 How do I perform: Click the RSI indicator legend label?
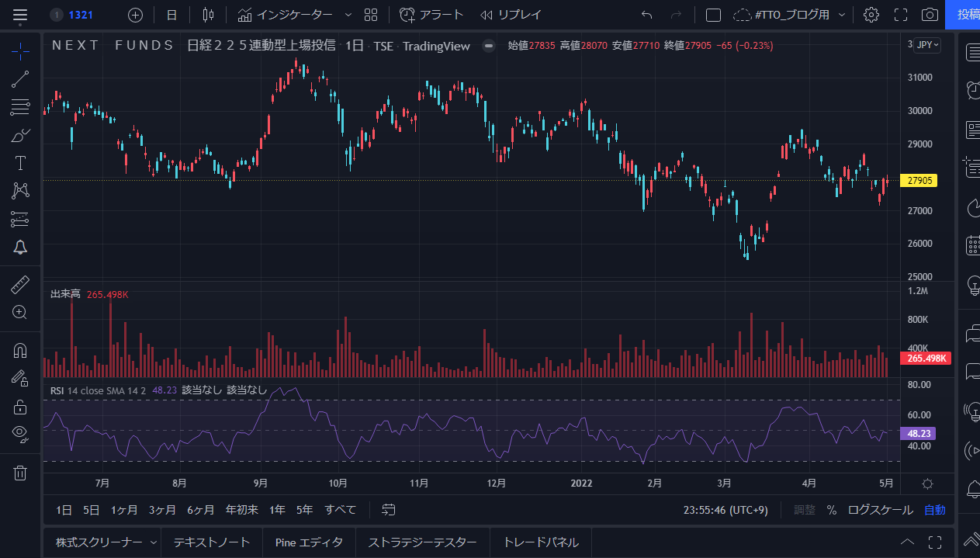tap(56, 391)
